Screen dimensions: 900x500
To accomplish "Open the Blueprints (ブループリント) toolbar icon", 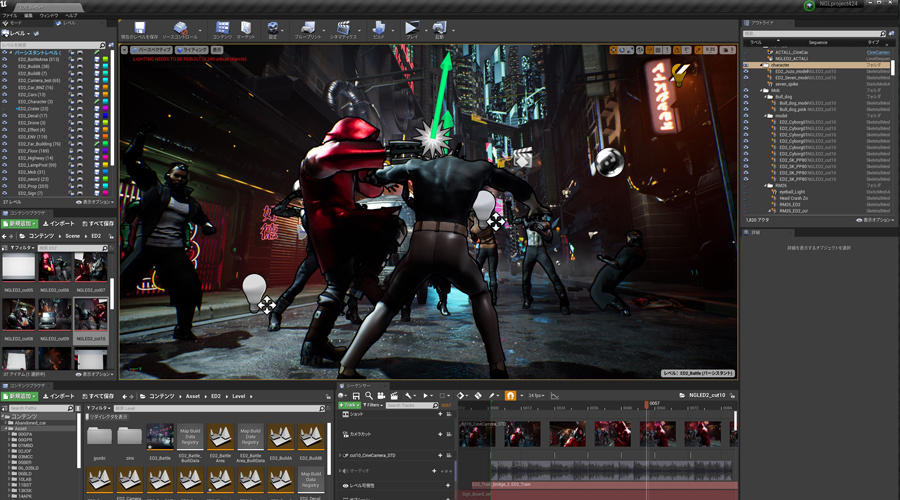I will tap(308, 30).
